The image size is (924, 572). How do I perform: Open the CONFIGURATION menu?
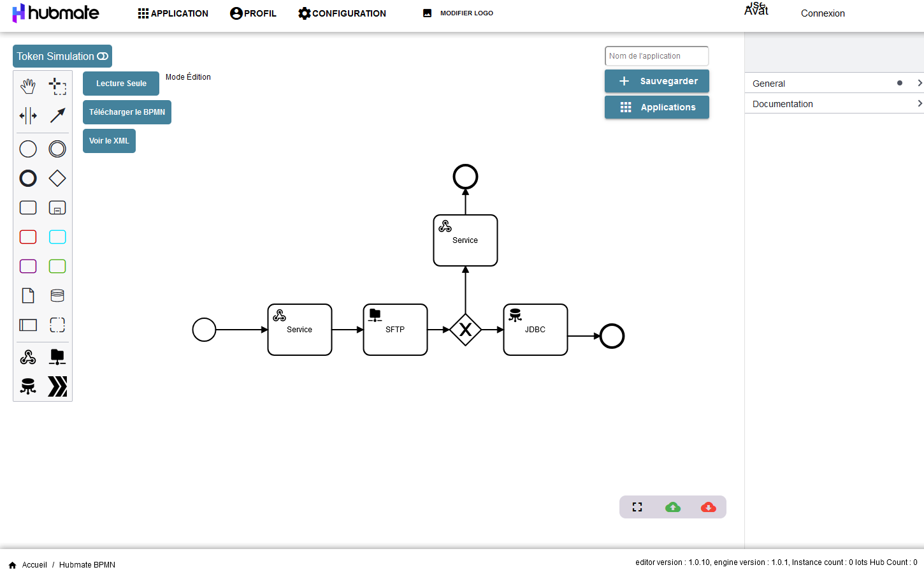click(x=342, y=13)
